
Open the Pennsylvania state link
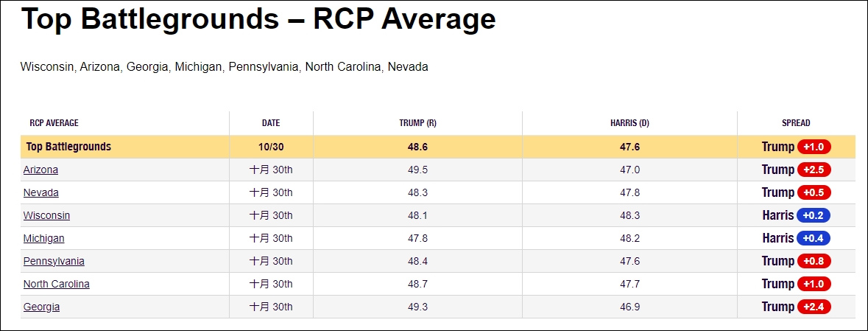[54, 261]
